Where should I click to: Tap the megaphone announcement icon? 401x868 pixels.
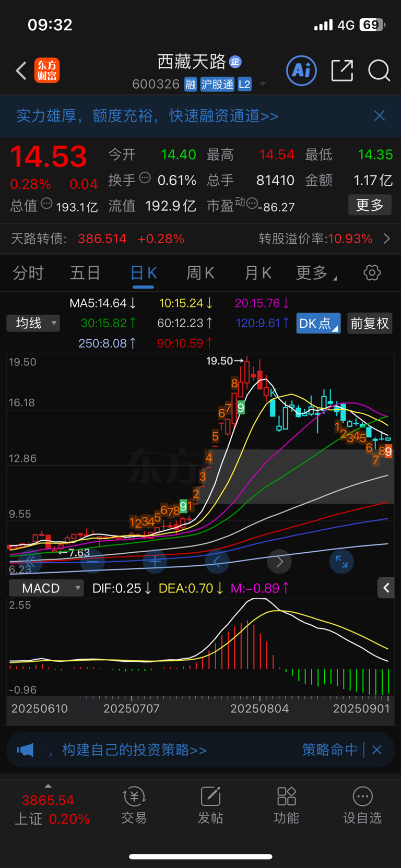[26, 750]
